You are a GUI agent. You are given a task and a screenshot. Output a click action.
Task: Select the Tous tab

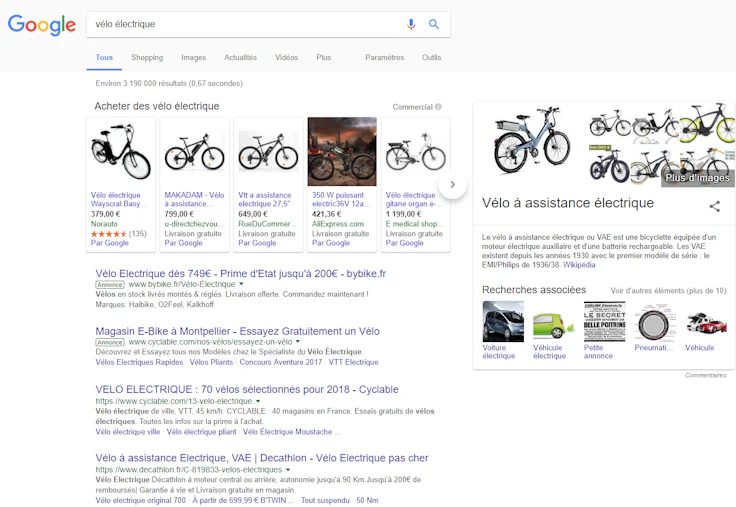click(104, 57)
